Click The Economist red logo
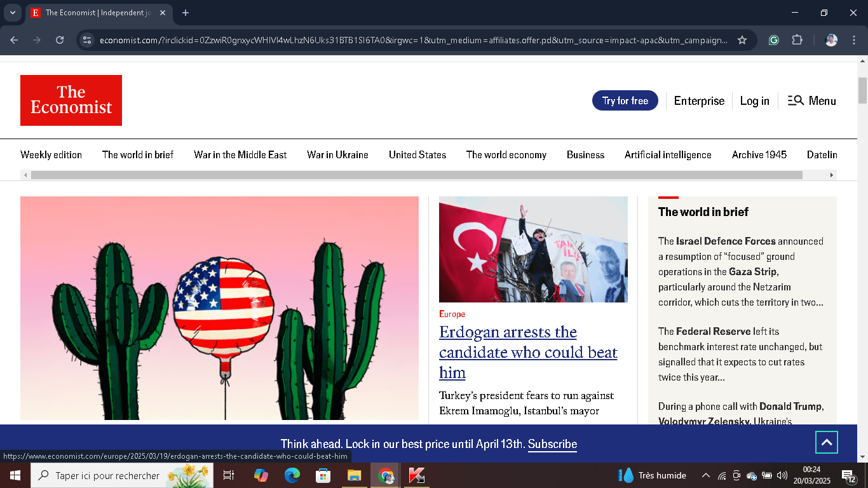The image size is (868, 488). pyautogui.click(x=71, y=100)
